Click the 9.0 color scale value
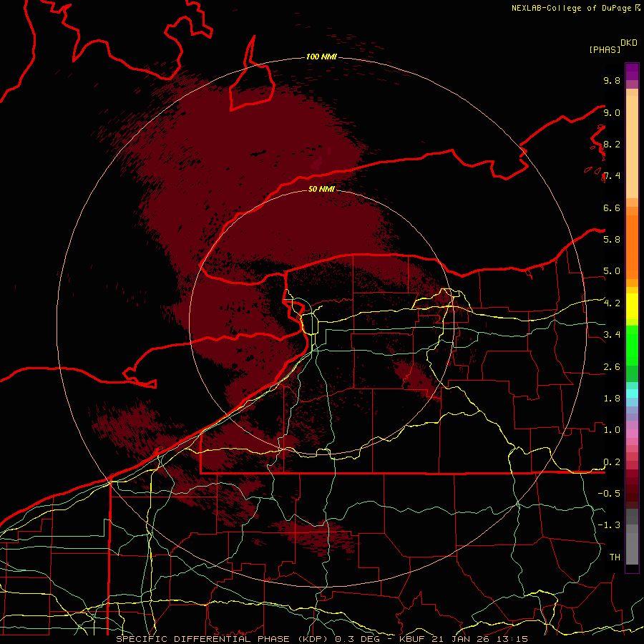The height and width of the screenshot is (644, 644). [612, 112]
